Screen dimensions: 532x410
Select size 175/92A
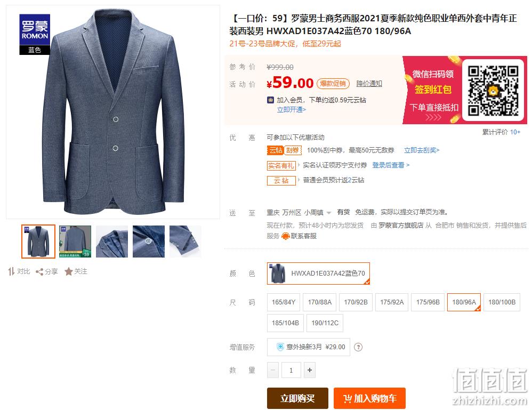pos(392,302)
